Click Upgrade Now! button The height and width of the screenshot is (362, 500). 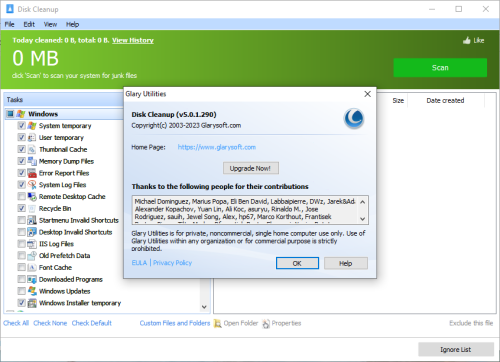coord(251,168)
